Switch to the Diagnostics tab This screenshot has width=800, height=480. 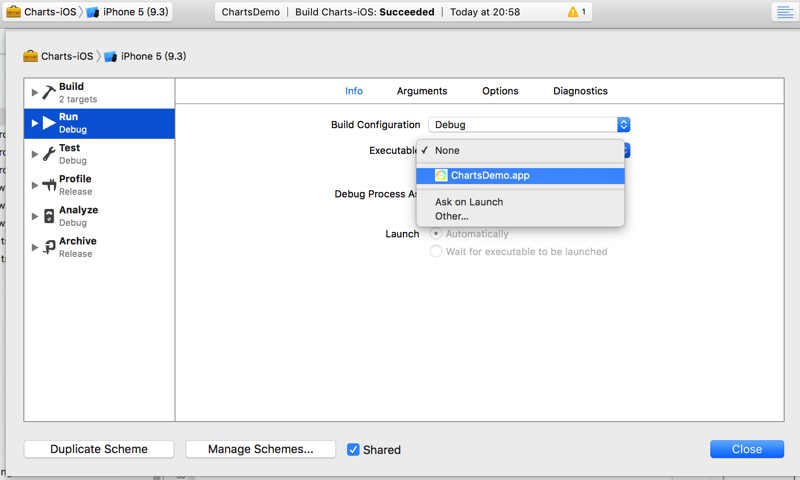tap(580, 91)
